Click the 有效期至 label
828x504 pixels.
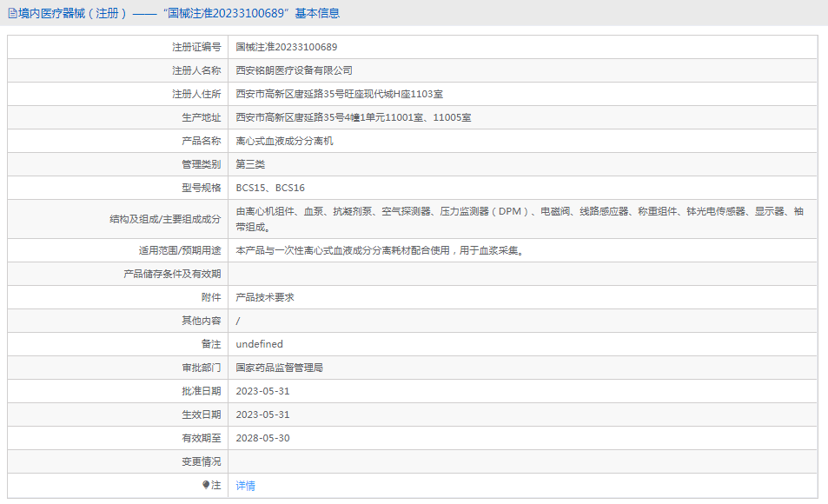(202, 438)
